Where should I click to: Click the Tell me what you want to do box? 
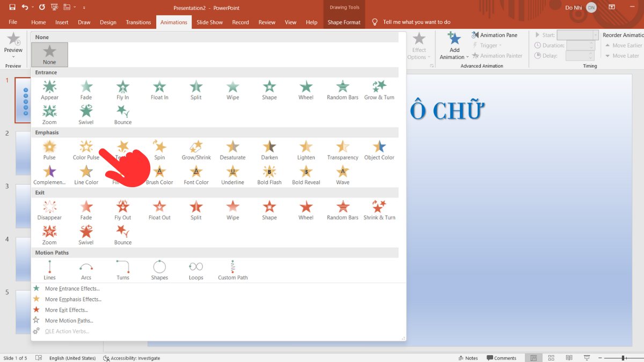pyautogui.click(x=412, y=22)
